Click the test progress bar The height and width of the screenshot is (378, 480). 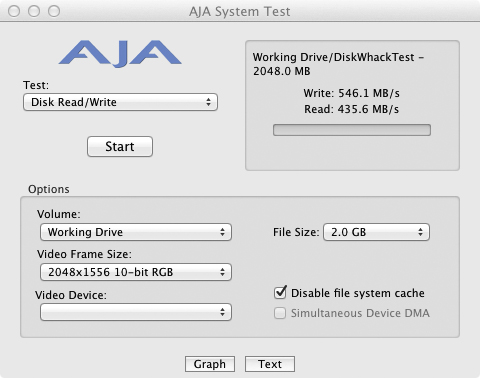[x=352, y=130]
